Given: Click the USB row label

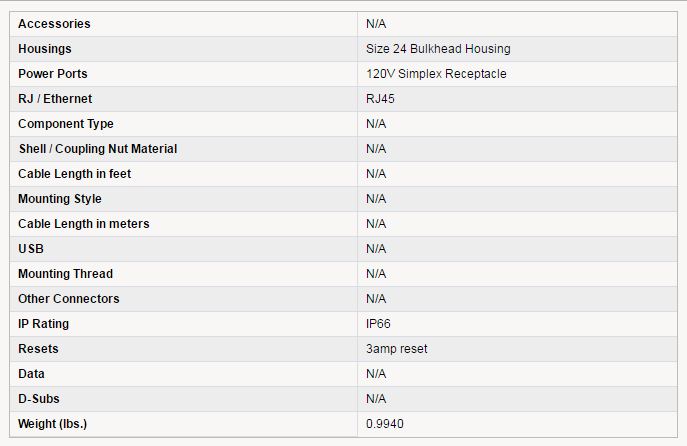Looking at the screenshot, I should click(x=31, y=249).
